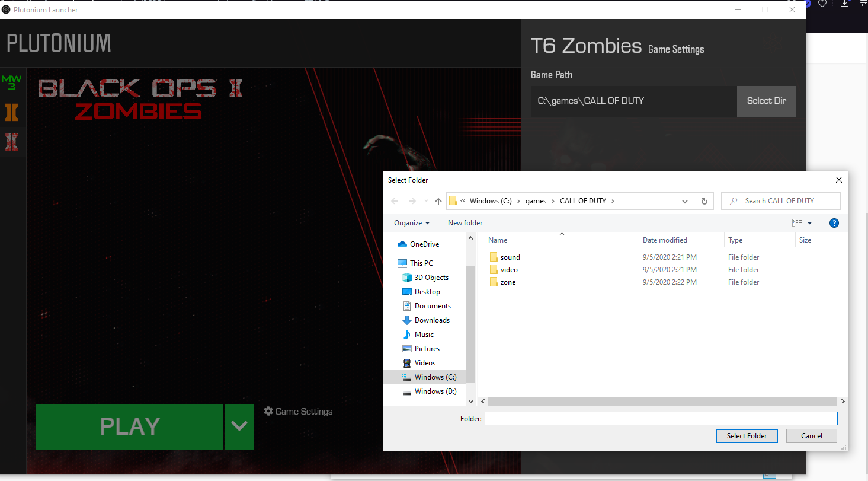Sort by Date modified column

coord(665,240)
